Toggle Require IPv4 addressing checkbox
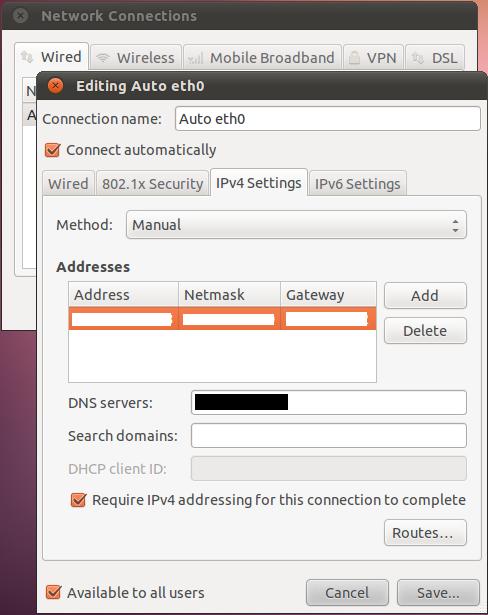The height and width of the screenshot is (615, 488). 78,500
